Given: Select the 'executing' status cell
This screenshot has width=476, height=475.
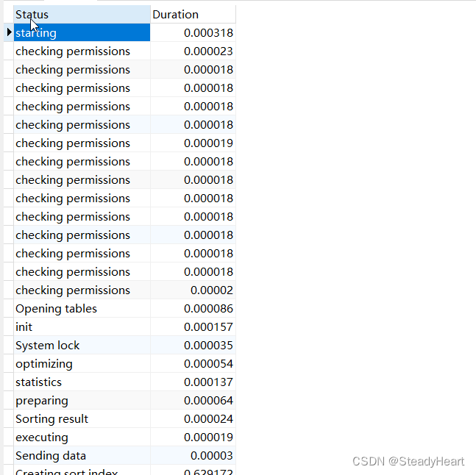Looking at the screenshot, I should [81, 437].
